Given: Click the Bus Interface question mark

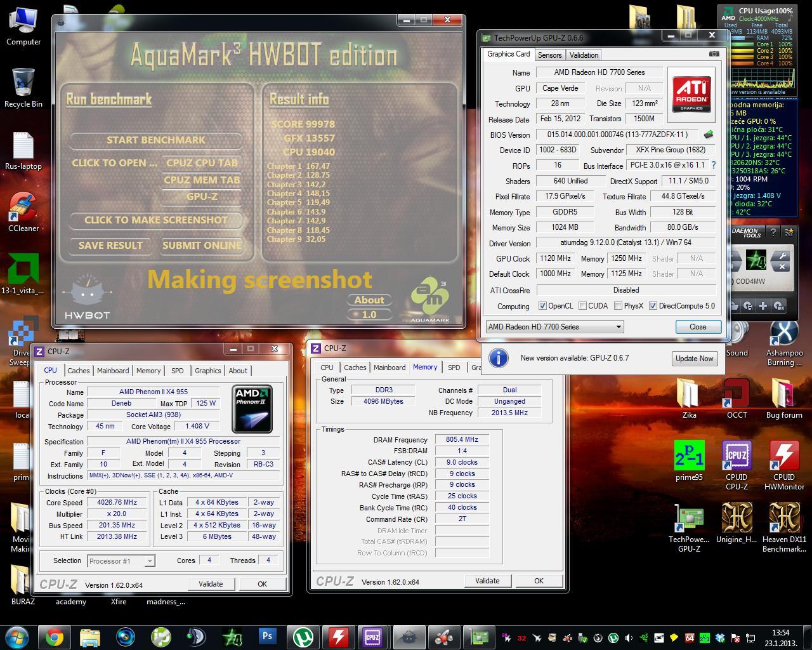Looking at the screenshot, I should (714, 165).
